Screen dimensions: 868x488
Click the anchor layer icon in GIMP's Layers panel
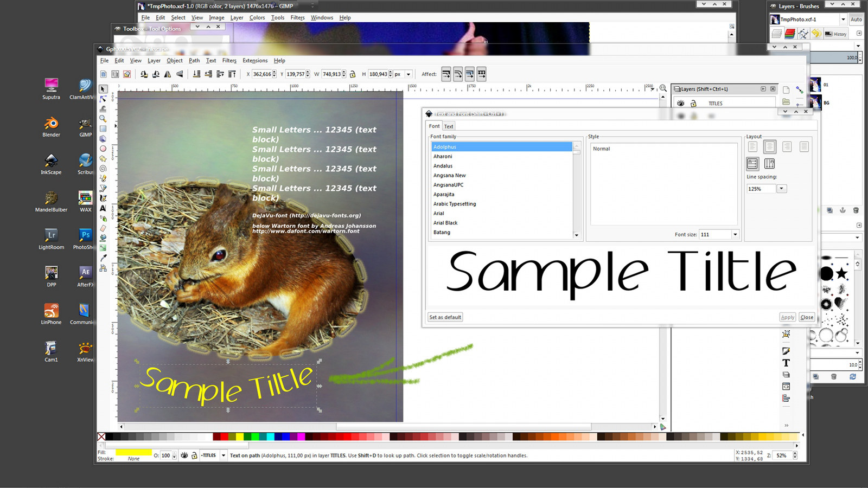[x=843, y=210]
